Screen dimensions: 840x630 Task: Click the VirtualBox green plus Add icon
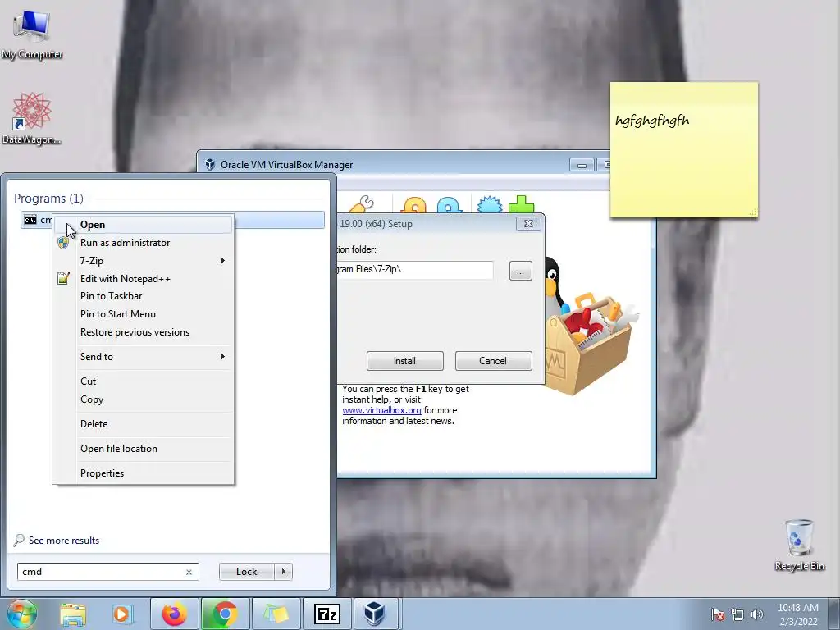(521, 204)
